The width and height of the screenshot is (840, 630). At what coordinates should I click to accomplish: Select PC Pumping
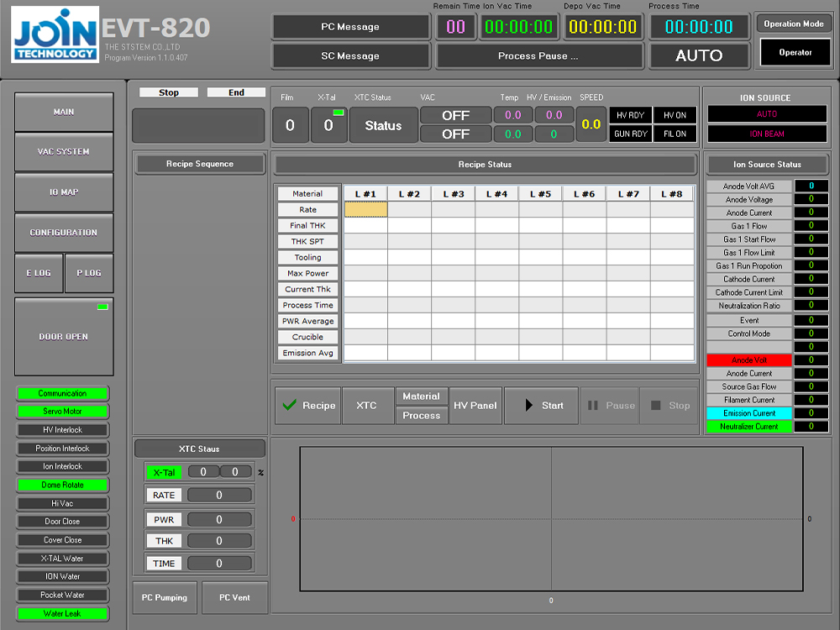[164, 597]
